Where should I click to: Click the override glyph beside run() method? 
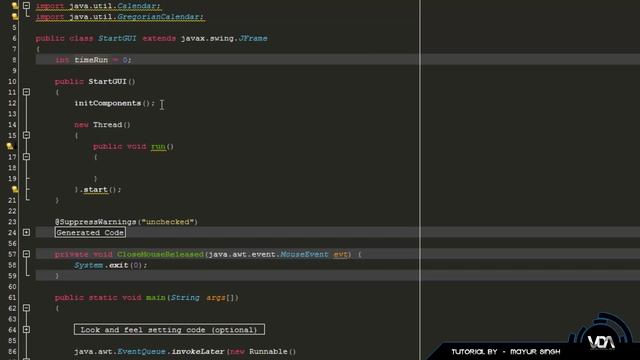10,146
